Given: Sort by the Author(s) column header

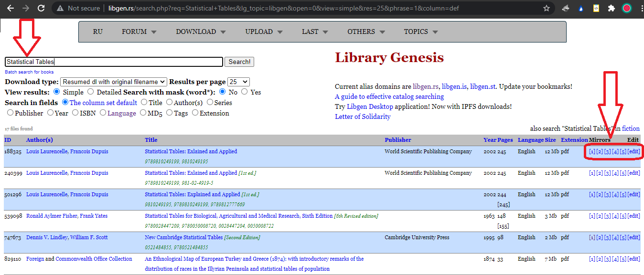Looking at the screenshot, I should (40, 140).
